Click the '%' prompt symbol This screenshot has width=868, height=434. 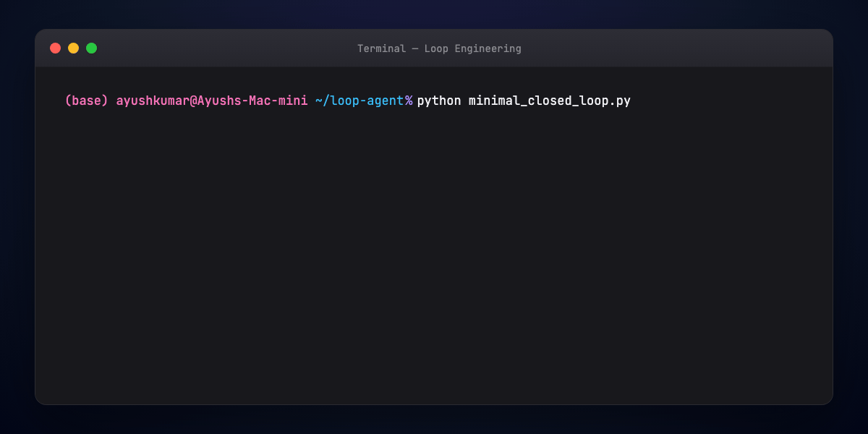coord(409,101)
